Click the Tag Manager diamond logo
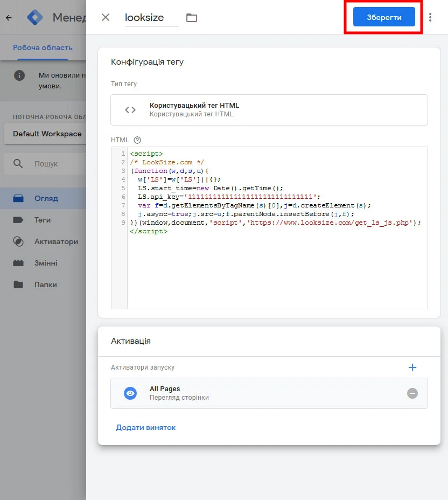 pos(35,17)
